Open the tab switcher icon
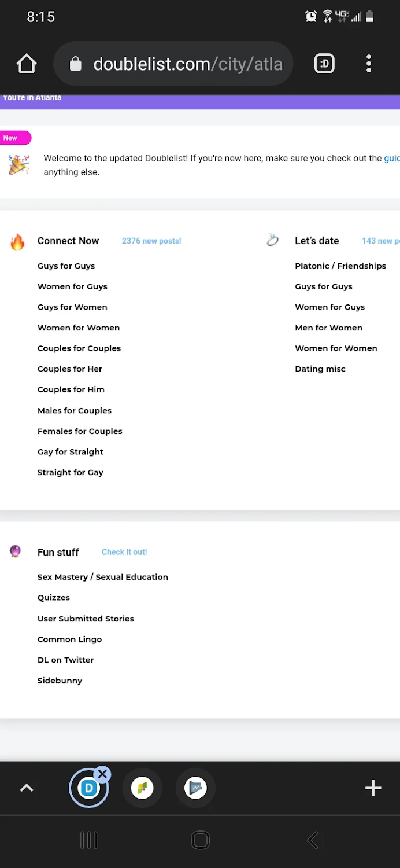This screenshot has width=400, height=868. click(324, 64)
